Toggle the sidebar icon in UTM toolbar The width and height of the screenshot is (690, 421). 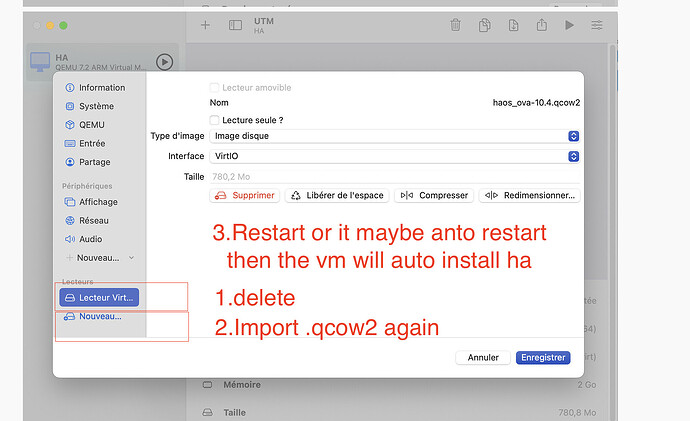coord(235,25)
